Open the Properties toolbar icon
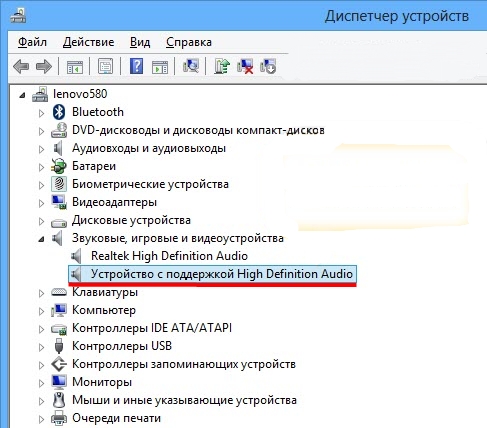 (x=105, y=66)
